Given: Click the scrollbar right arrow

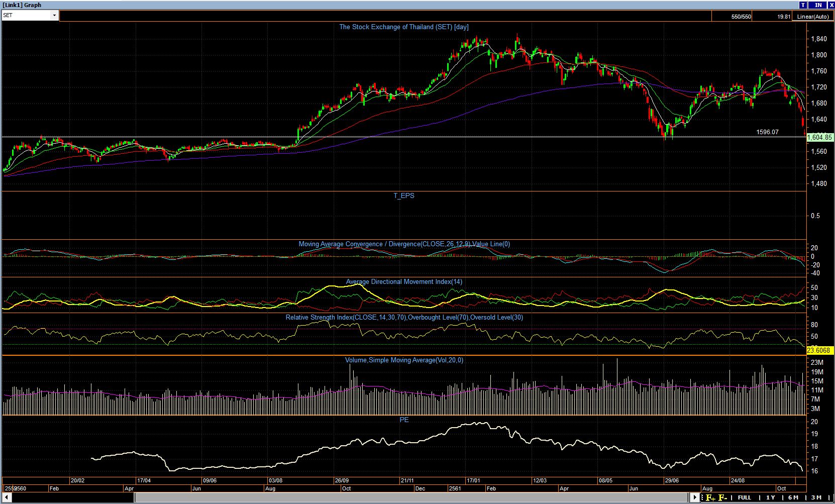Looking at the screenshot, I should click(695, 497).
